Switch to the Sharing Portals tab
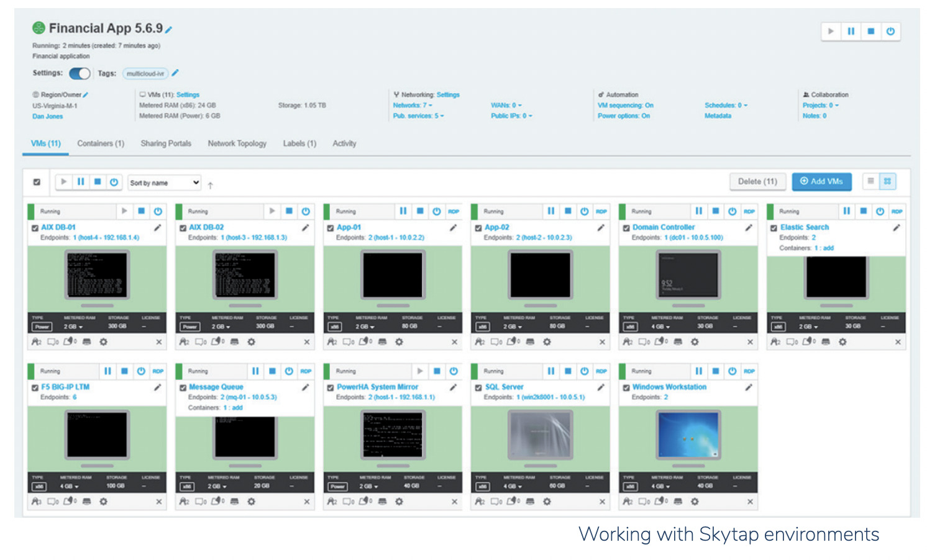927x560 pixels. [166, 143]
